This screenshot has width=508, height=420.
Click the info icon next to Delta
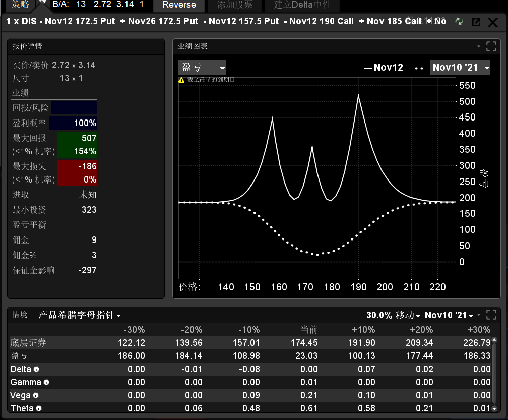(36, 369)
